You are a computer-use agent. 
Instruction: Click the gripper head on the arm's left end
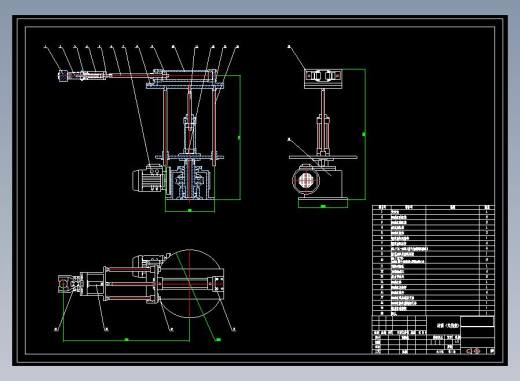click(x=63, y=75)
